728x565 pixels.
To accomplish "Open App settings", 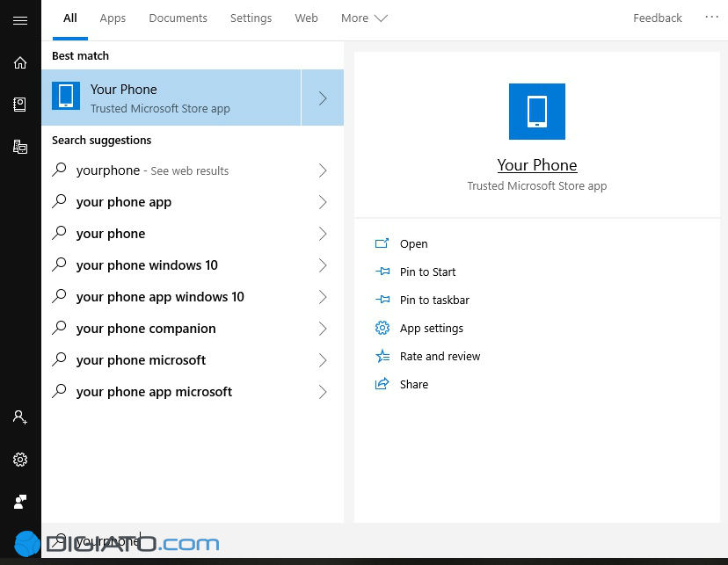I will (432, 329).
